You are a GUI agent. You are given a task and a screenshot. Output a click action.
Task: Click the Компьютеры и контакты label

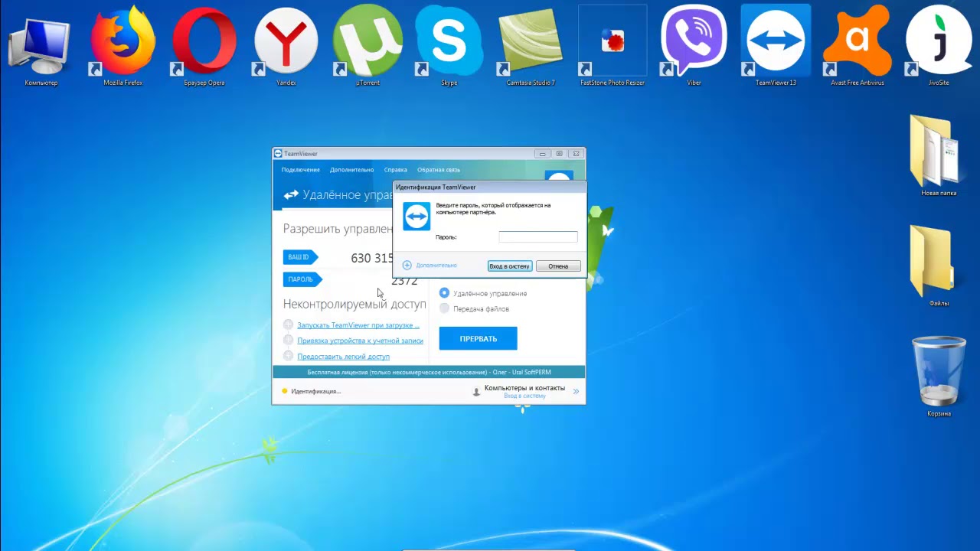pyautogui.click(x=524, y=388)
